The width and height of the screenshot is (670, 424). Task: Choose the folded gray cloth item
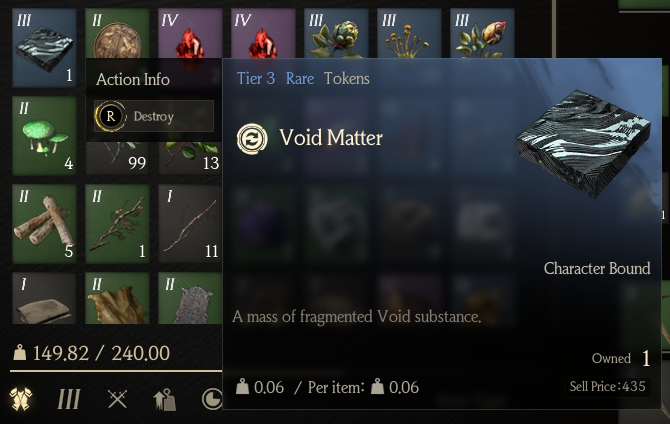click(x=44, y=298)
